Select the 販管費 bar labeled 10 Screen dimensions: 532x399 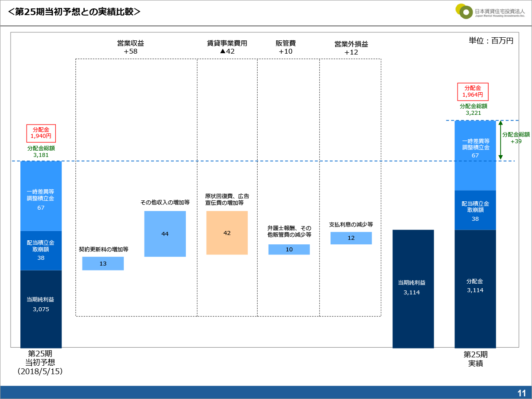289,249
